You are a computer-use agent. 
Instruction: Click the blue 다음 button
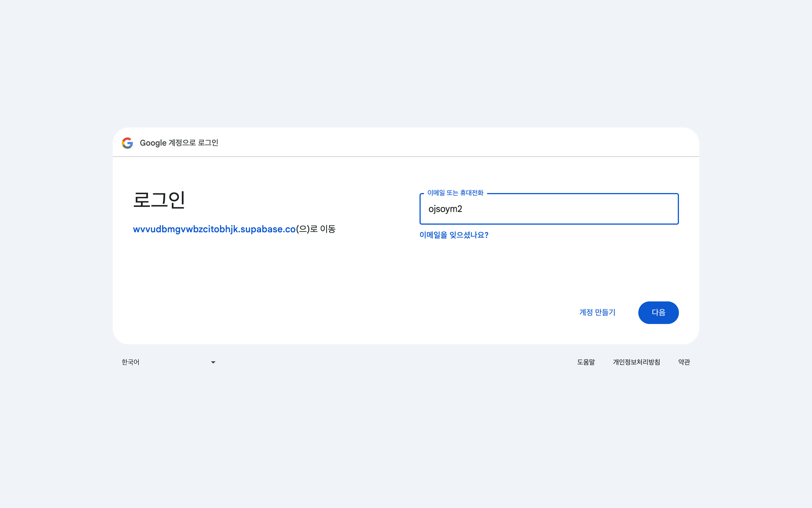pos(658,312)
